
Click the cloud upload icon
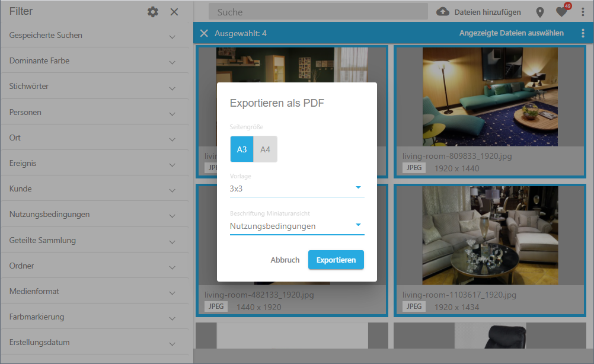pyautogui.click(x=443, y=12)
